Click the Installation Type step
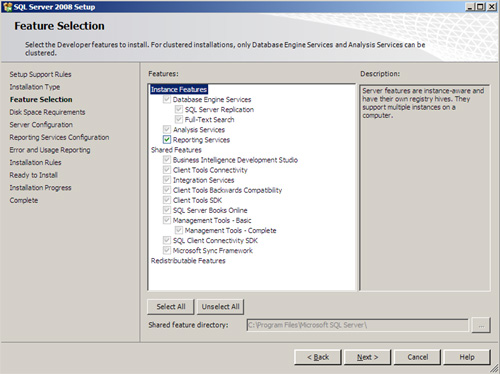This screenshot has width=500, height=374. [35, 87]
